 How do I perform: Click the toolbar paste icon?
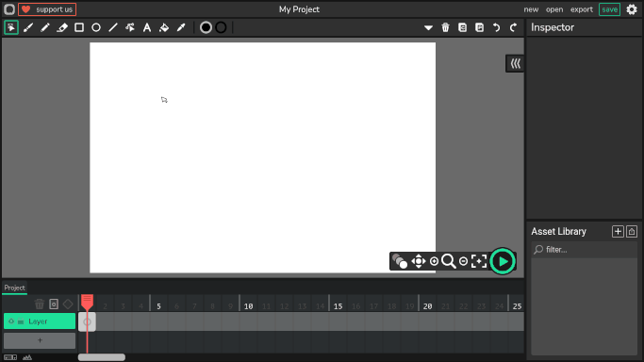pyautogui.click(x=479, y=27)
